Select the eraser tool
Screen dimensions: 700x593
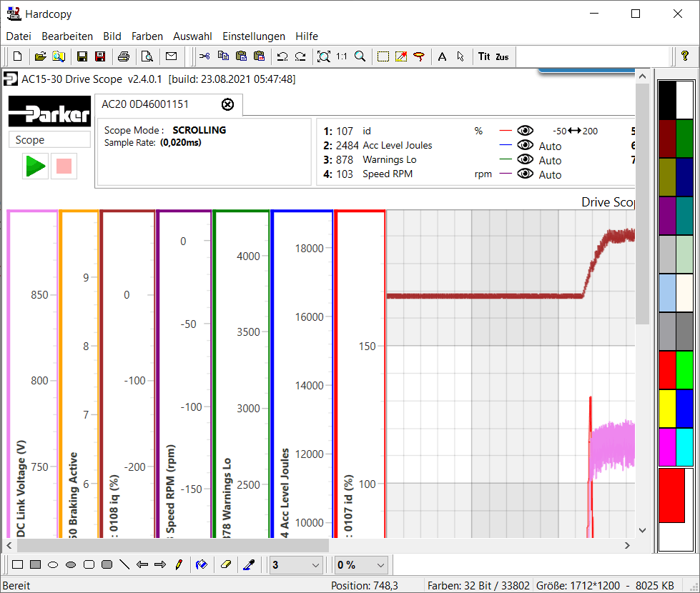point(225,565)
